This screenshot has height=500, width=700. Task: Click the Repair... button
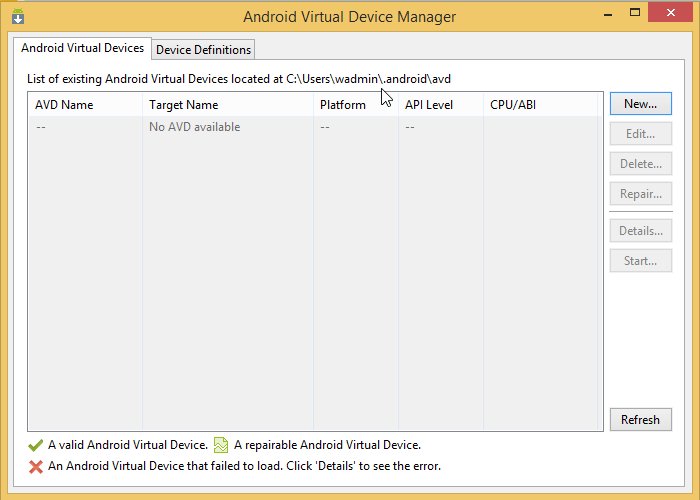click(641, 194)
